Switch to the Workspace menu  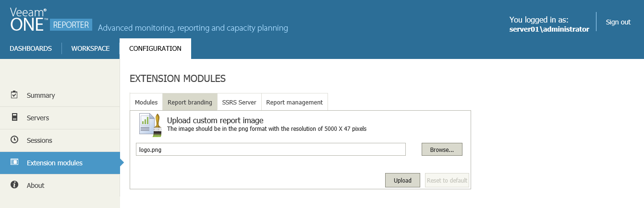90,48
